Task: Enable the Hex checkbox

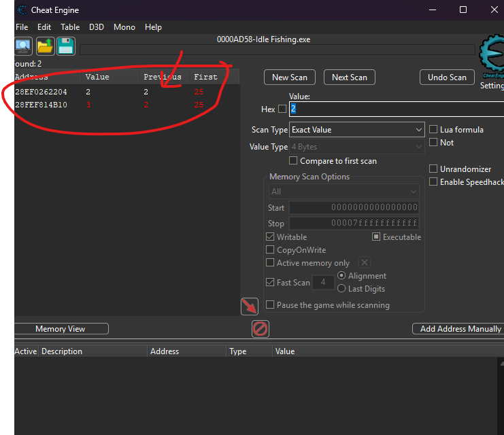Action: (x=282, y=109)
